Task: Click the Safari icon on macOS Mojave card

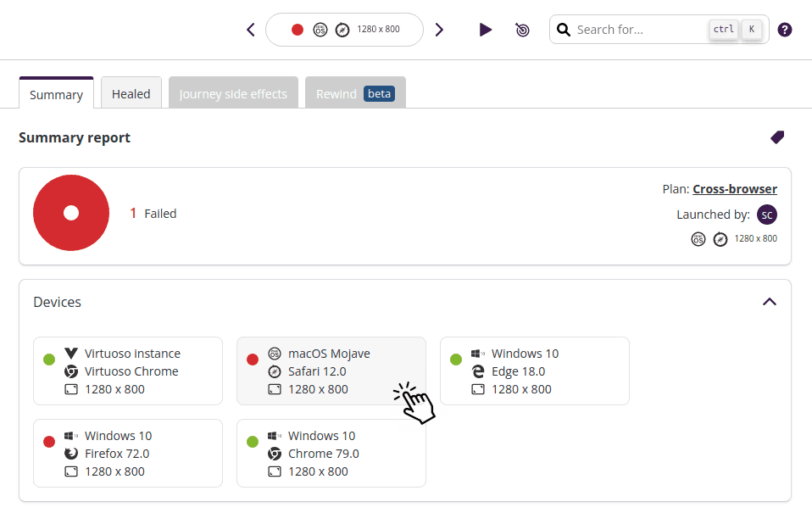Action: point(274,371)
